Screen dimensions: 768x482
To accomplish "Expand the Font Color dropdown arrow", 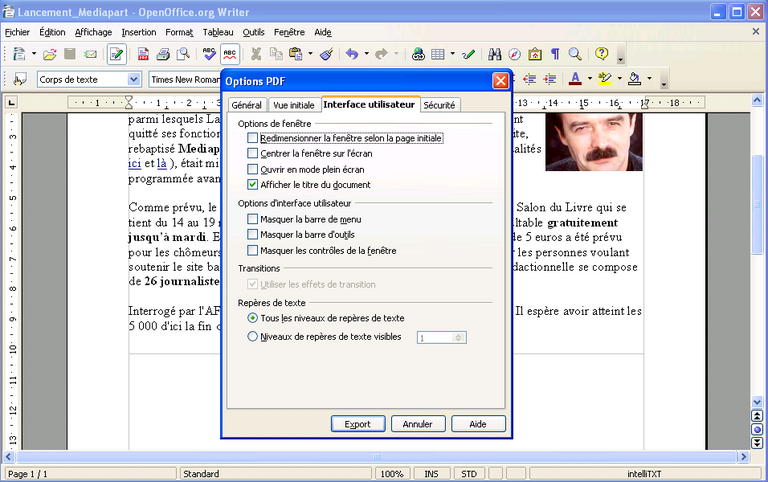I will 590,78.
